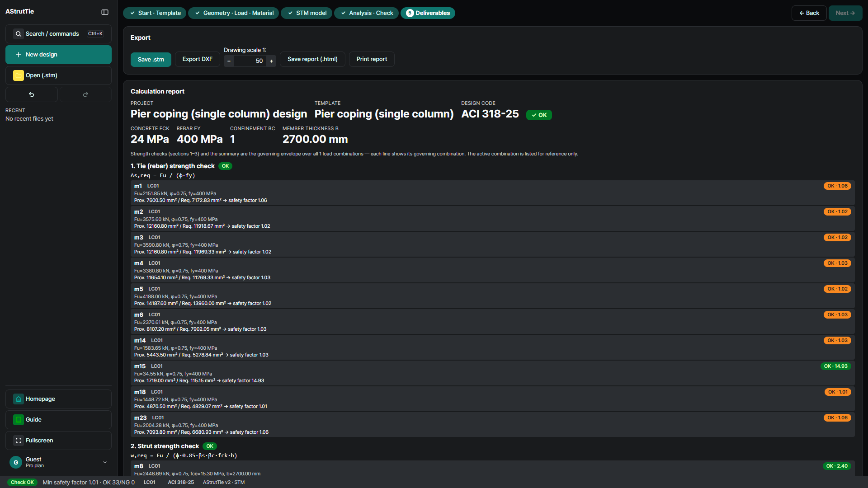This screenshot has height=488, width=868.
Task: Click the OK · 2.40 badge on row m8
Action: [x=837, y=466]
